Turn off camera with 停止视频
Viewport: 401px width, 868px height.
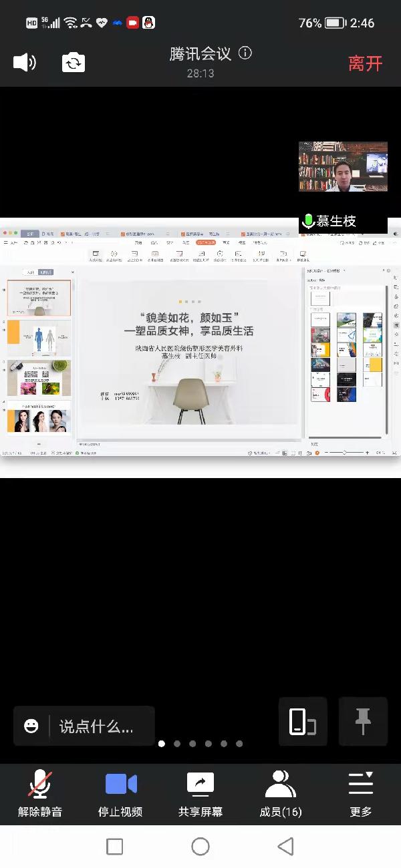(120, 793)
